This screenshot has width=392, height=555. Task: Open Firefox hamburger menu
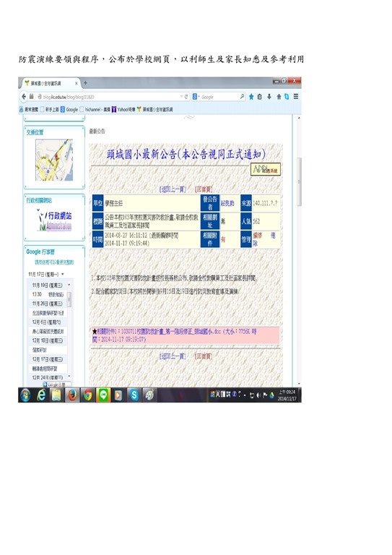tap(296, 96)
